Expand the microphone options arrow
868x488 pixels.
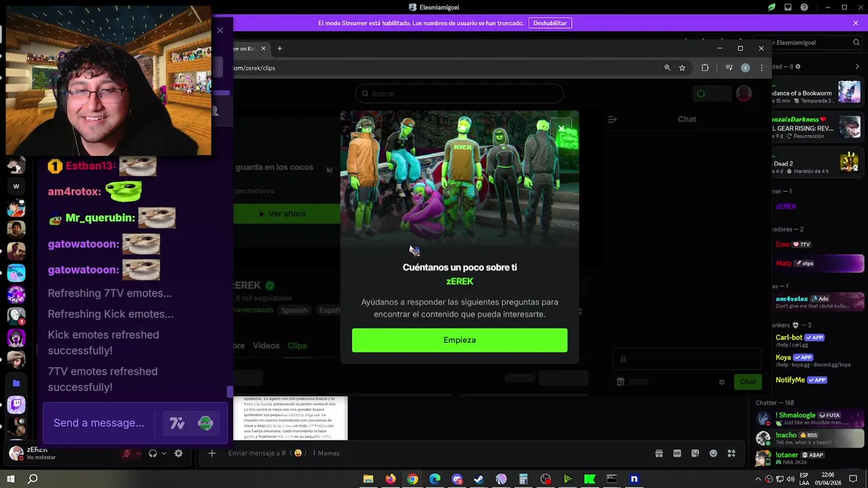pos(138,453)
